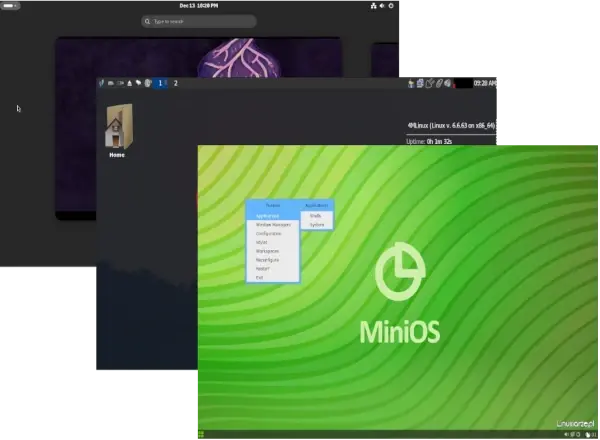600x440 pixels.
Task: Click the paperclip-like tray icon in 4MLinux panel
Action: tap(439, 83)
